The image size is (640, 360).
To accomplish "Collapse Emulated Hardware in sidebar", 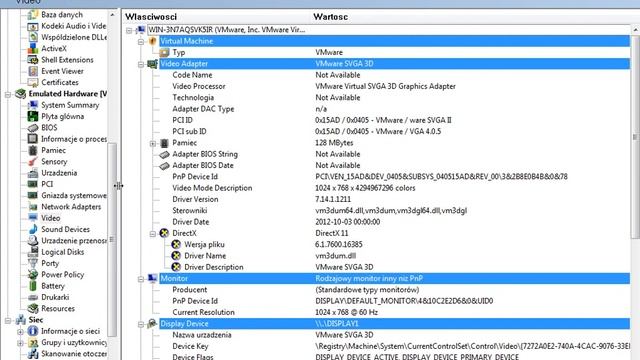I will (8, 94).
